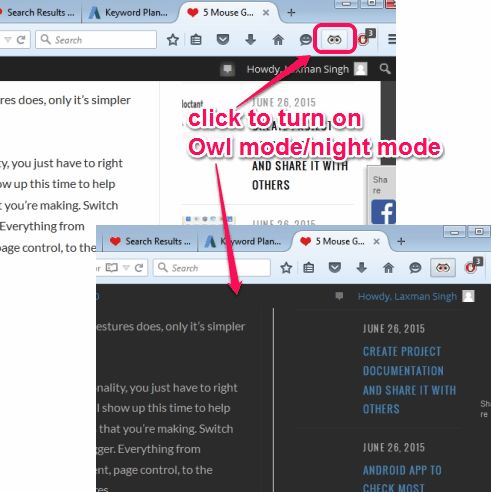Image resolution: width=491 pixels, height=492 pixels.
Task: Click avatar in dark mode admin bar
Action: coord(468,296)
